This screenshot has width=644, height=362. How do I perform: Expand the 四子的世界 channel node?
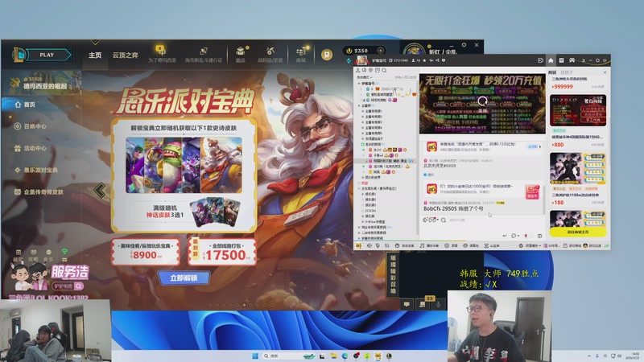[x=362, y=177]
